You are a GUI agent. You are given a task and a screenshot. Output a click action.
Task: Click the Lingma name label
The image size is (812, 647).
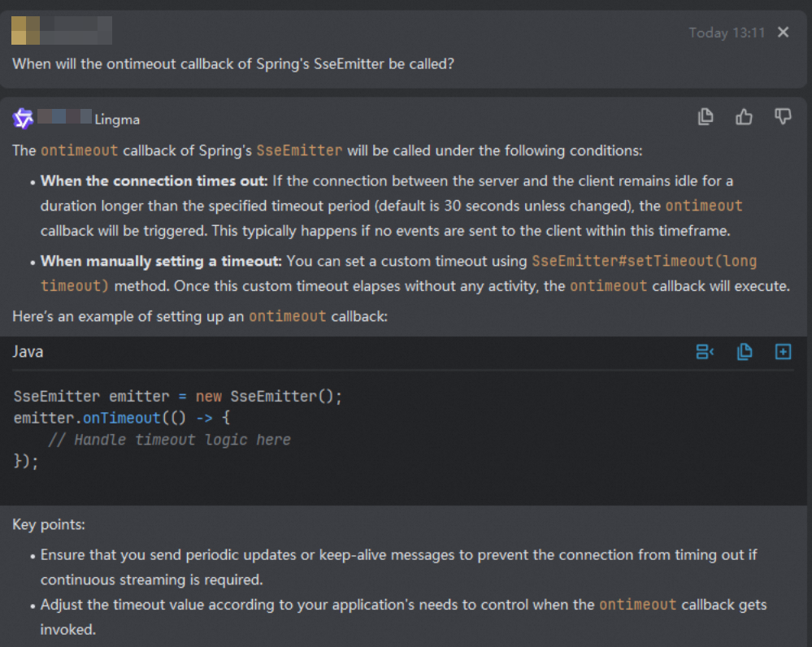click(117, 119)
